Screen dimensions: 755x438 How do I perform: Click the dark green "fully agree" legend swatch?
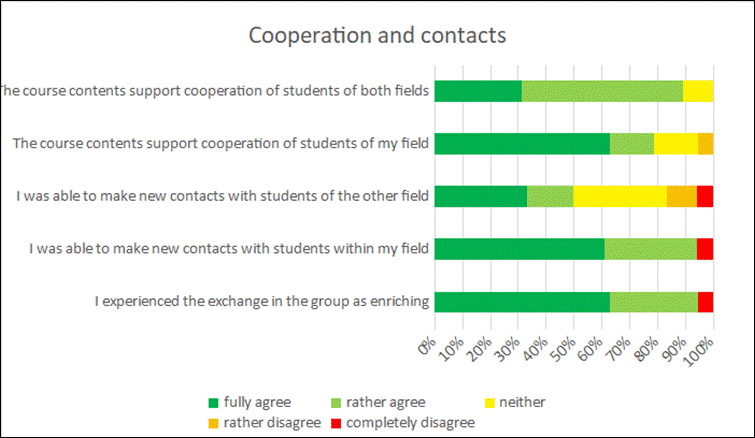(x=214, y=402)
